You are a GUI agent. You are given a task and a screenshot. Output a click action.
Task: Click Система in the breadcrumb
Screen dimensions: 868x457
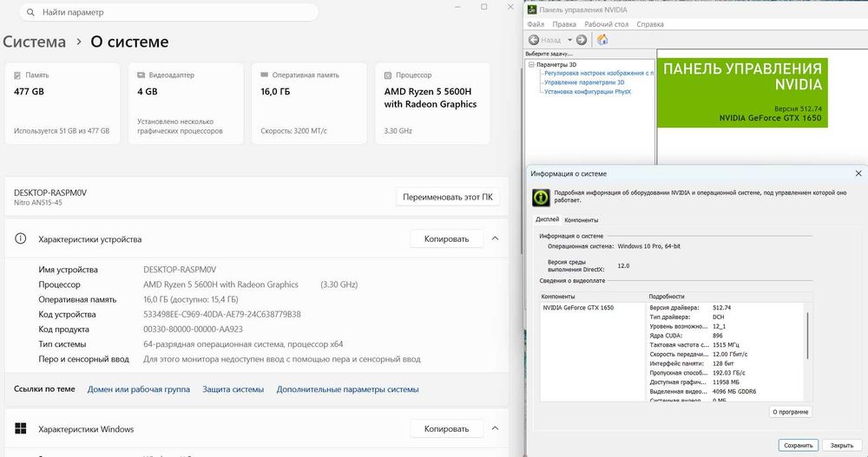35,42
